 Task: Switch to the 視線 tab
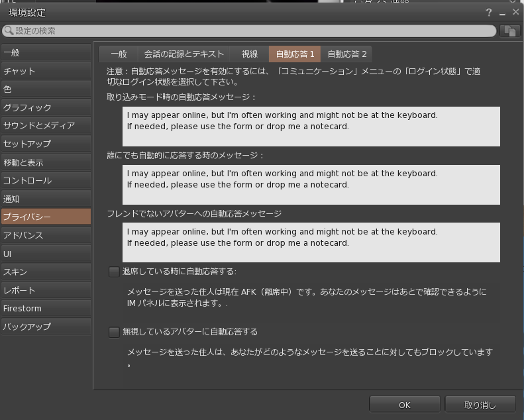[x=249, y=54]
